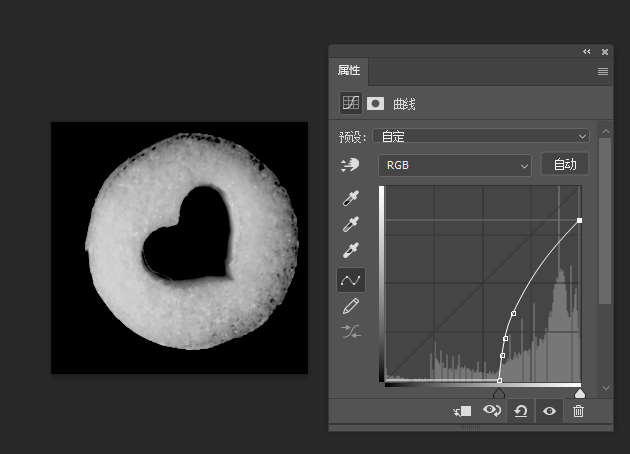Click the heart-holed donut image
This screenshot has height=454, width=630.
pyautogui.click(x=180, y=248)
